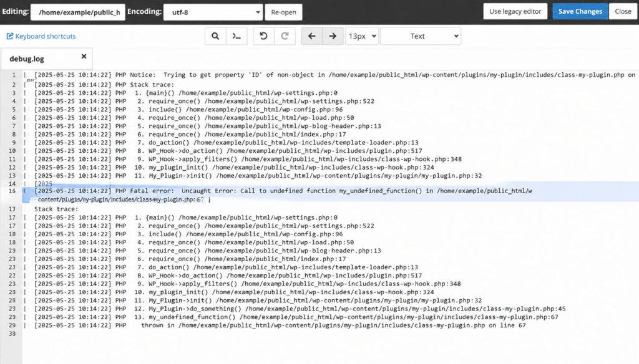Image resolution: width=639 pixels, height=364 pixels.
Task: Click the Re-open button
Action: point(284,12)
